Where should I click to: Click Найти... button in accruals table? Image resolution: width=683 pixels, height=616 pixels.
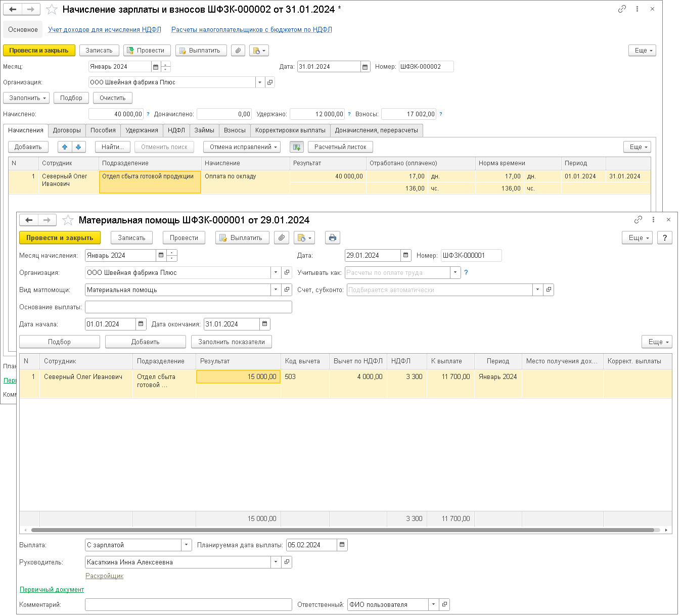coord(113,147)
